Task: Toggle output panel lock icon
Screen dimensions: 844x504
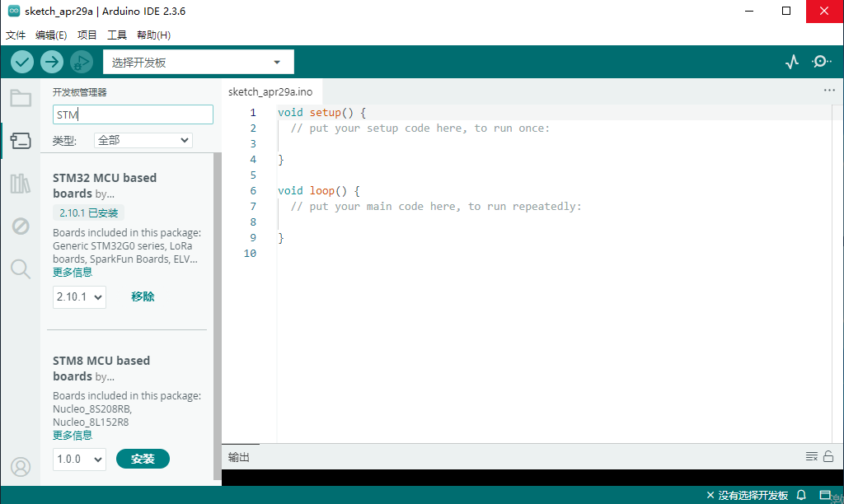Action: (x=828, y=457)
